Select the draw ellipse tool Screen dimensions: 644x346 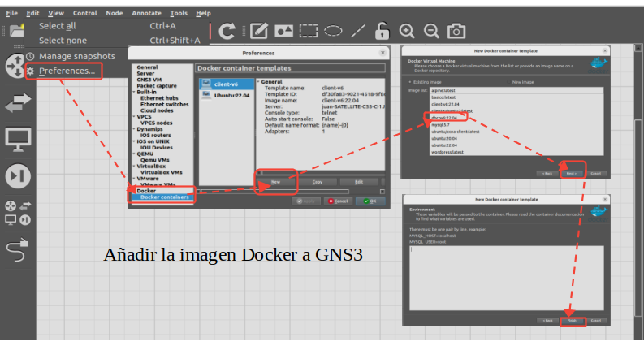point(333,31)
